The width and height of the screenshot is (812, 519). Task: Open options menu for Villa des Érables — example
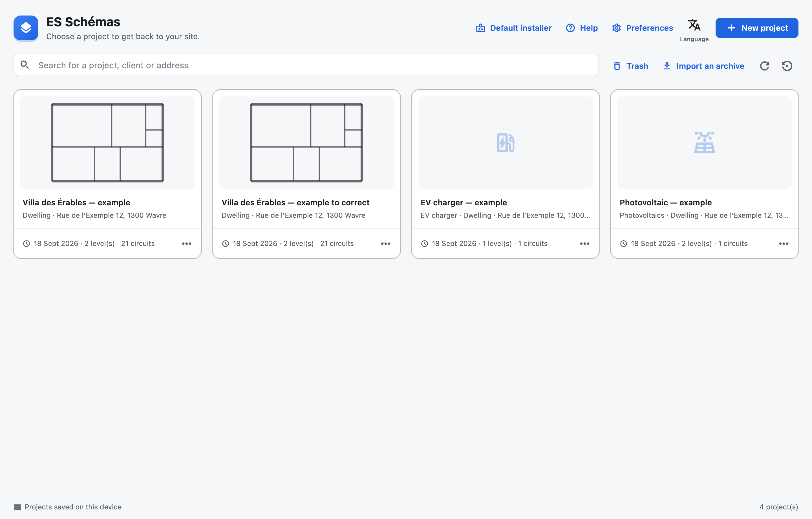[186, 244]
